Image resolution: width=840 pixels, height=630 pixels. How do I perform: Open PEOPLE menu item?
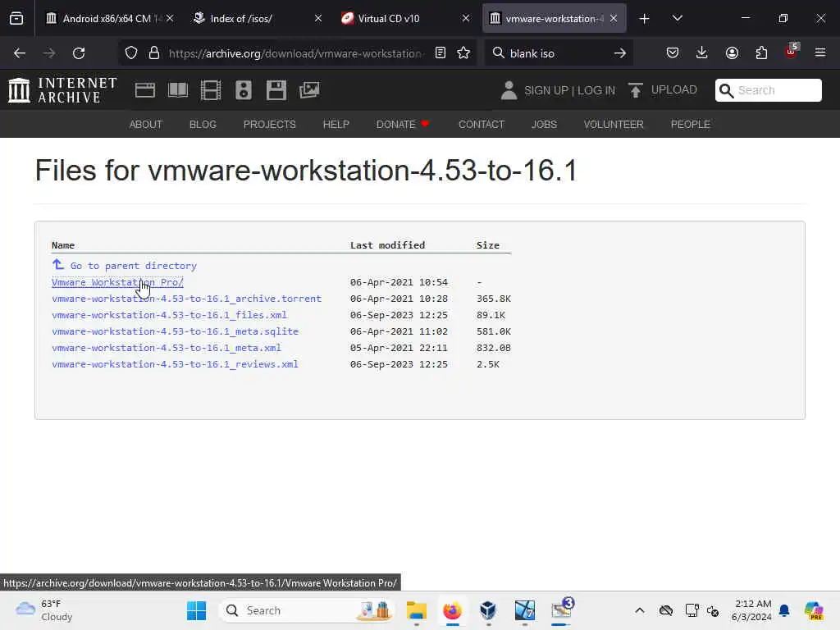690,125
